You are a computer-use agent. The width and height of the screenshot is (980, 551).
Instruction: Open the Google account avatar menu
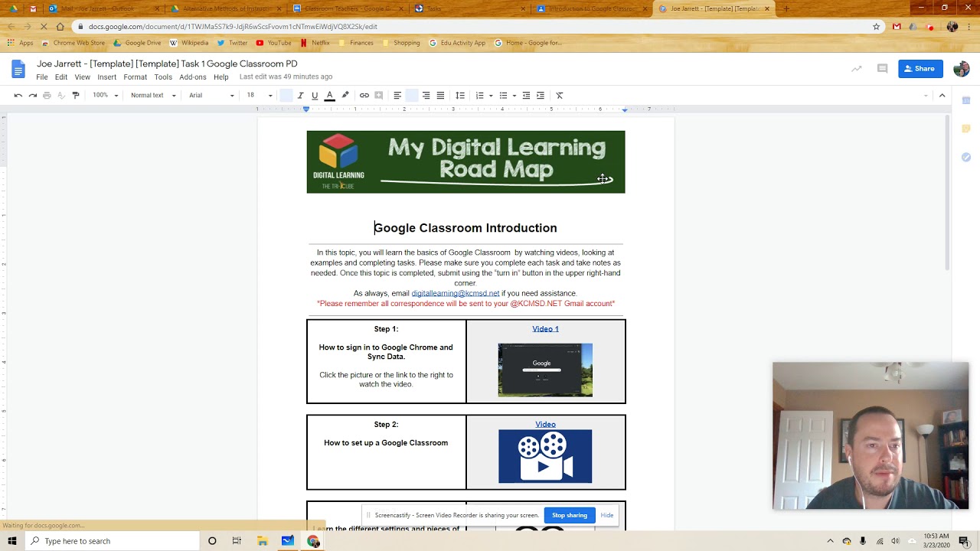(962, 69)
